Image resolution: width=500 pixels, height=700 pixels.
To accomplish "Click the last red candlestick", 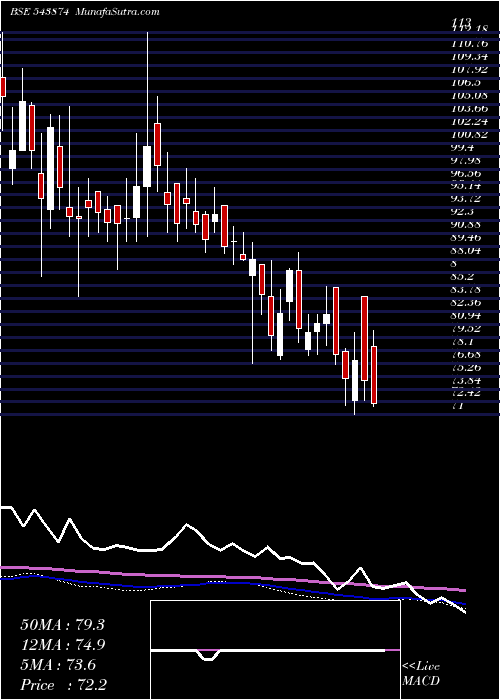I will point(374,375).
